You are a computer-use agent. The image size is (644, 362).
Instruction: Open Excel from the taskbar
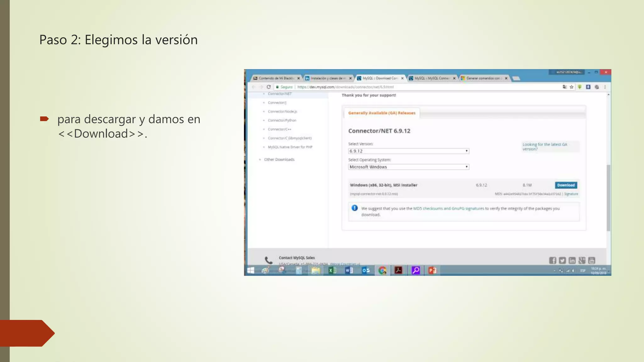tap(332, 270)
